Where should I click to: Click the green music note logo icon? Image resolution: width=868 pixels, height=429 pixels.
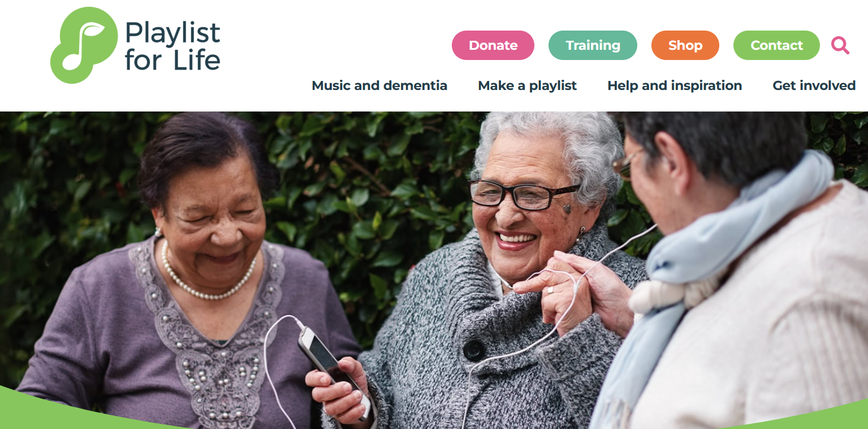click(84, 45)
